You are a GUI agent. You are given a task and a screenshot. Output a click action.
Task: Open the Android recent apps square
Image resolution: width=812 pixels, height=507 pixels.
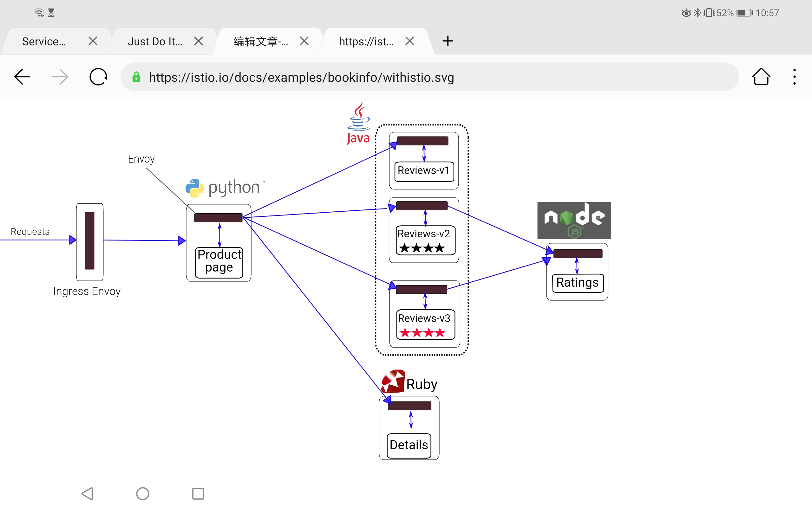198,493
